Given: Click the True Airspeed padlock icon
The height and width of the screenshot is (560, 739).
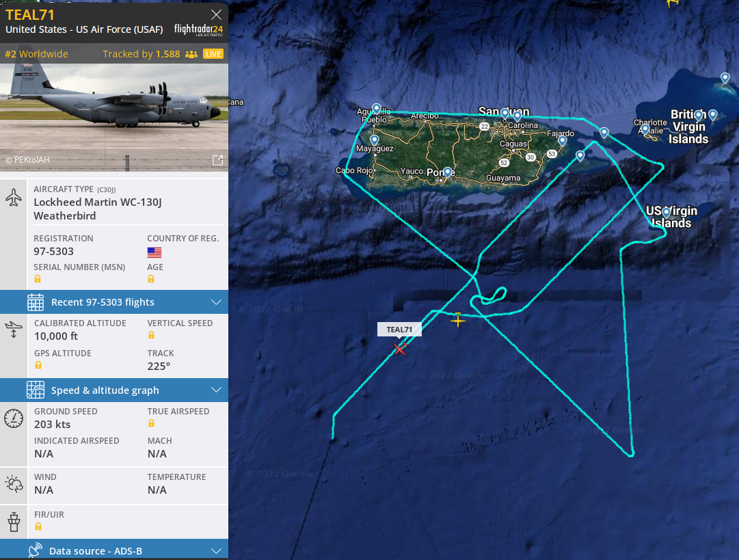Looking at the screenshot, I should 151,423.
